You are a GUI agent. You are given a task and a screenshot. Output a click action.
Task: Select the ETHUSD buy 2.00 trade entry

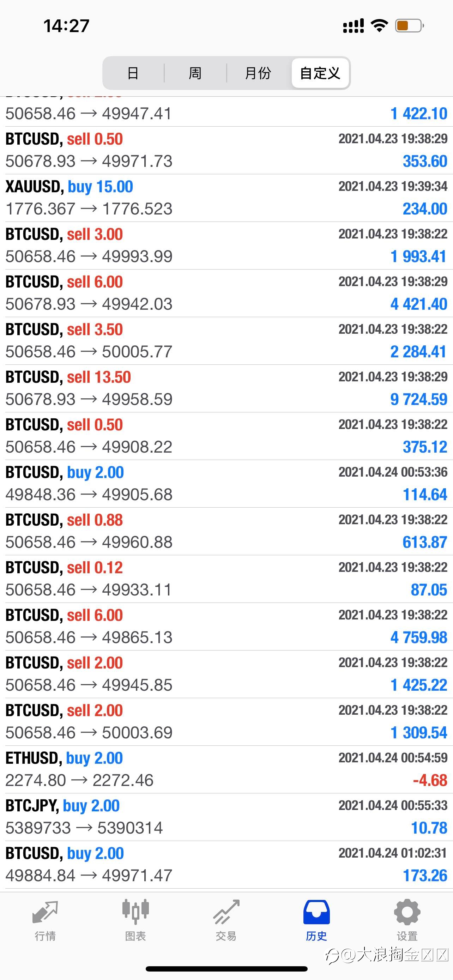[x=226, y=769]
